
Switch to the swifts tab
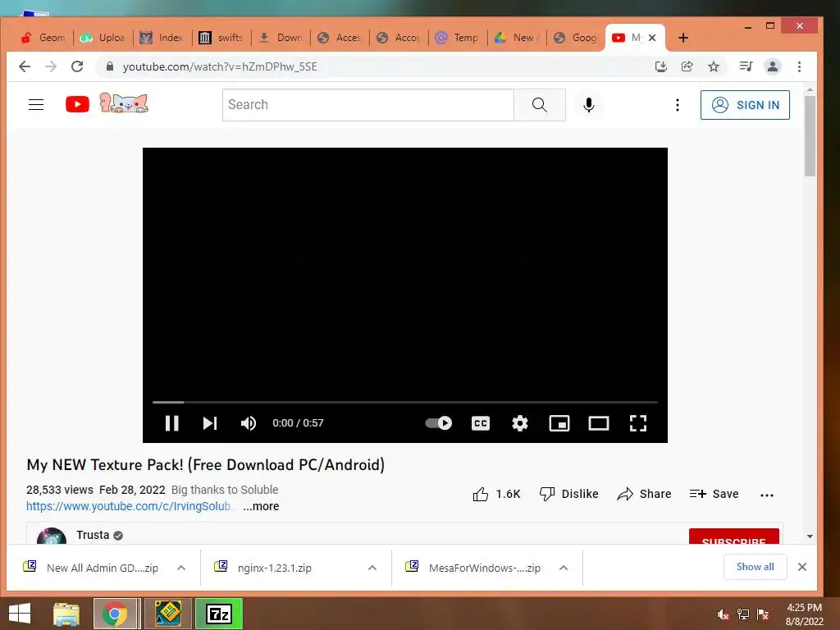coord(221,38)
